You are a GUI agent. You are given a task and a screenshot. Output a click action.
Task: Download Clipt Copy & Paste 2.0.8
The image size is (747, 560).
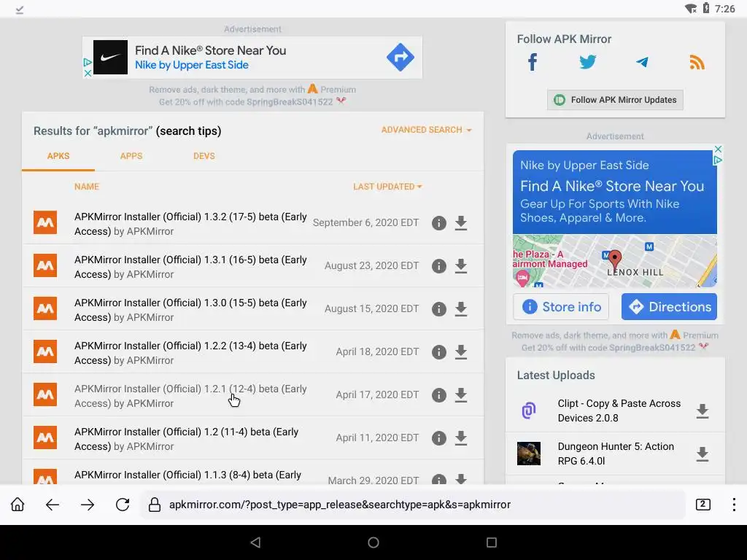tap(703, 411)
